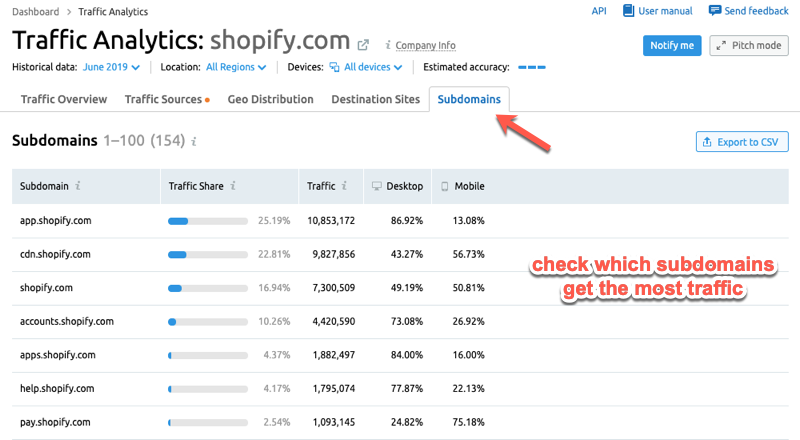Image resolution: width=800 pixels, height=440 pixels.
Task: Click the info icon in Subdomain column header
Action: click(78, 186)
